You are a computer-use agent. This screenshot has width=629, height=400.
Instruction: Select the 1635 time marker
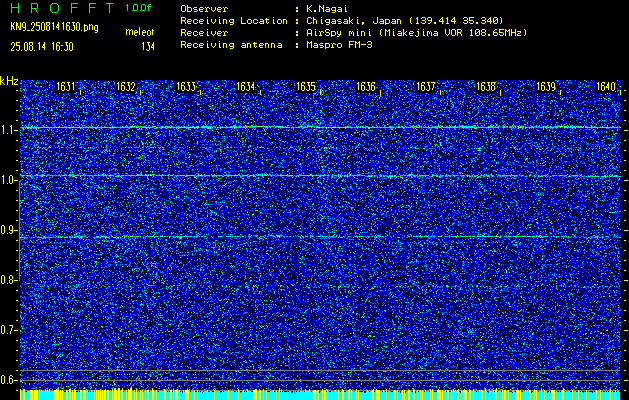tap(306, 87)
